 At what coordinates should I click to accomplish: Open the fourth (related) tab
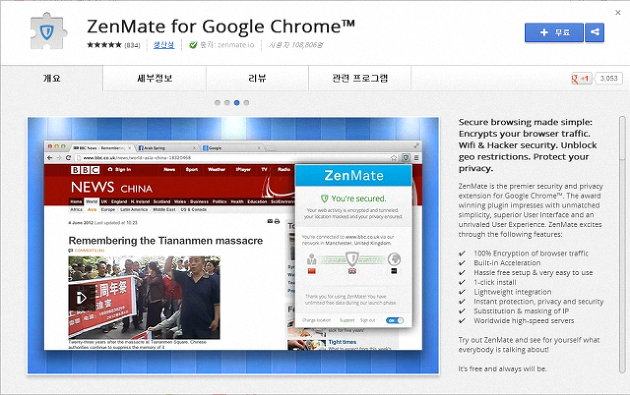click(x=360, y=78)
